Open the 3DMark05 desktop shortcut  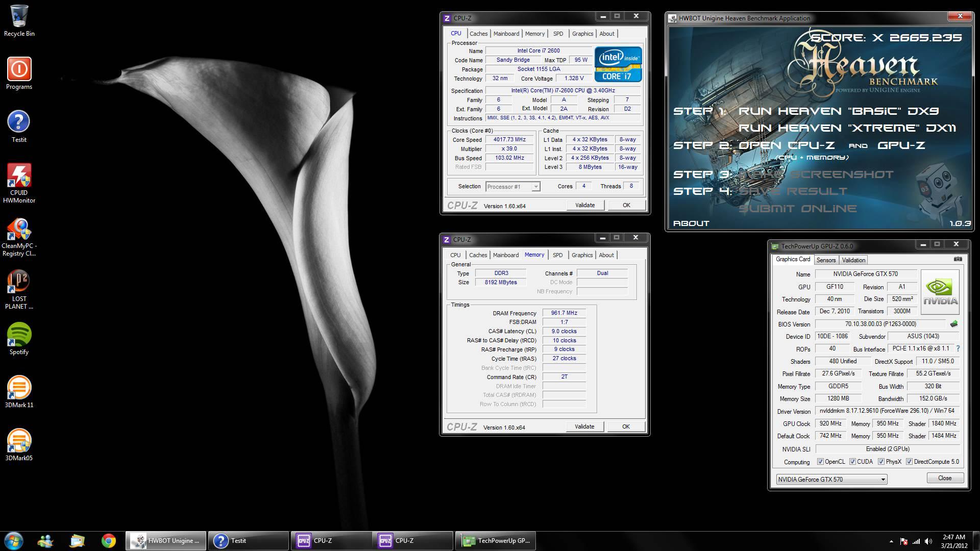pos(19,444)
